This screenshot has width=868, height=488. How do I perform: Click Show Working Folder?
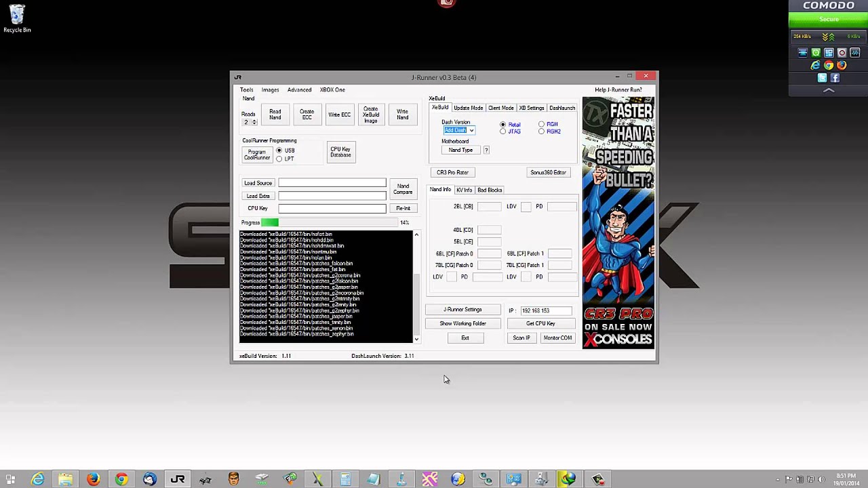[462, 323]
